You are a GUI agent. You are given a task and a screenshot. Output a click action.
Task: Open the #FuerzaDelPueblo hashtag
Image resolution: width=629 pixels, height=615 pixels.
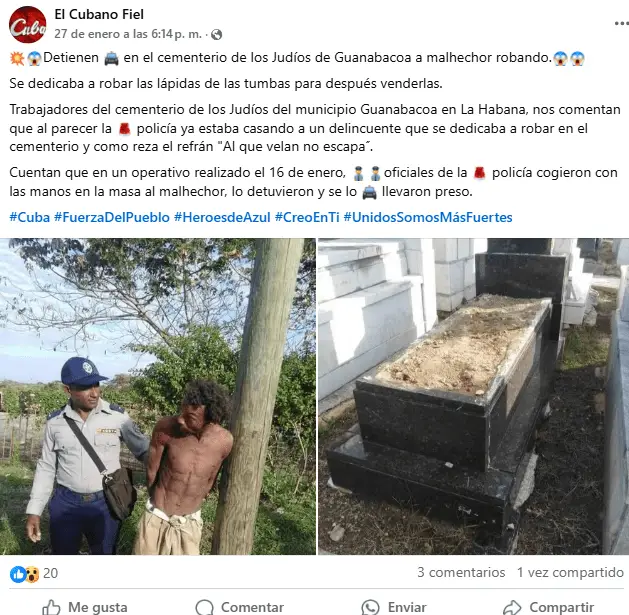point(112,217)
